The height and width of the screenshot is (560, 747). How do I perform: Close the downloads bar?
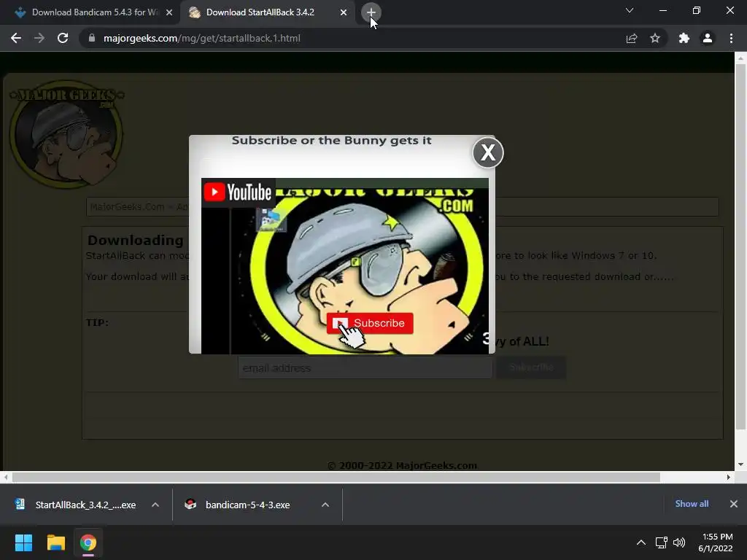pyautogui.click(x=734, y=504)
